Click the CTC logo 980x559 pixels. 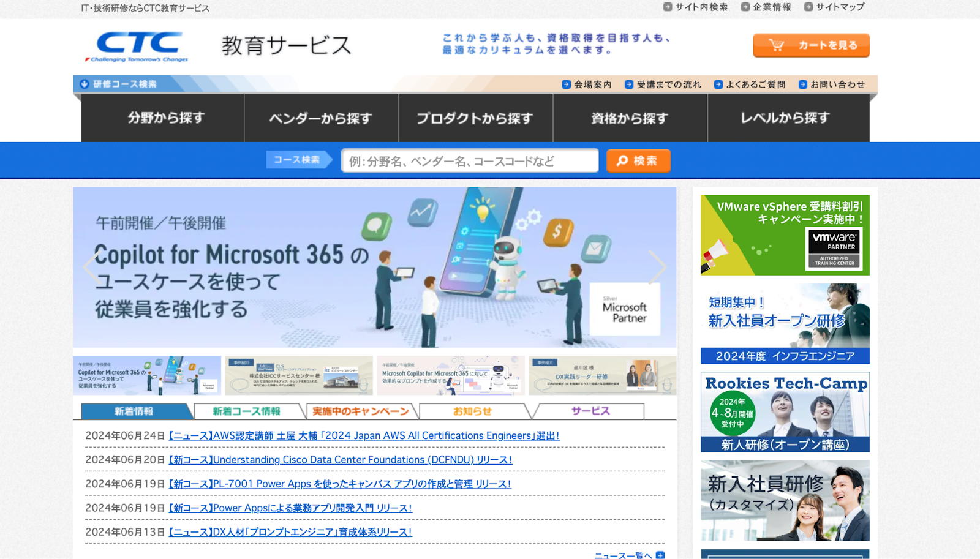tap(137, 46)
